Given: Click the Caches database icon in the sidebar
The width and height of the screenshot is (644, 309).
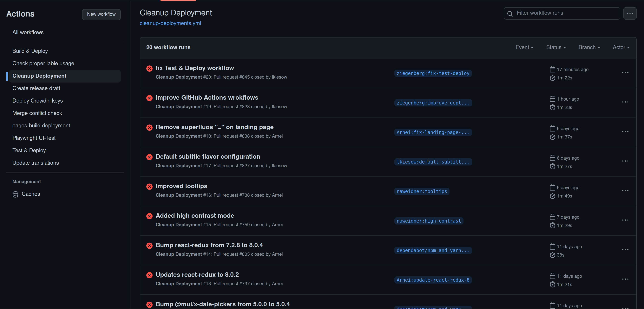Looking at the screenshot, I should click(16, 194).
